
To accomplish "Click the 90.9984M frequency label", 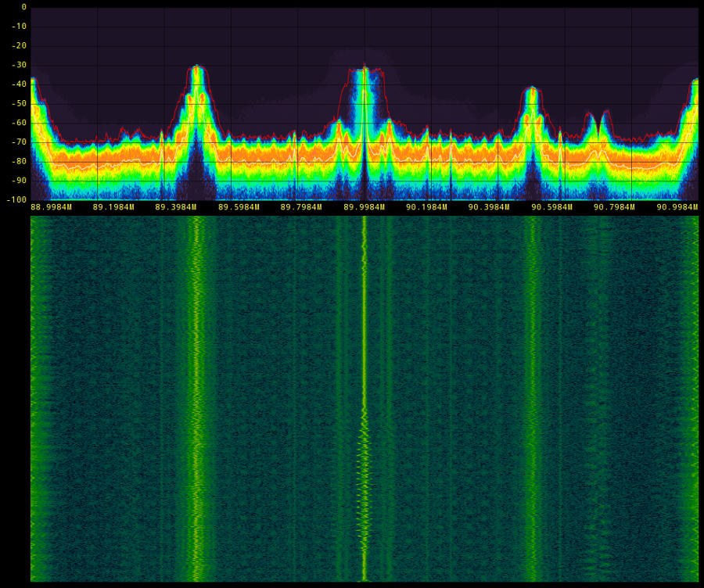I will click(677, 207).
